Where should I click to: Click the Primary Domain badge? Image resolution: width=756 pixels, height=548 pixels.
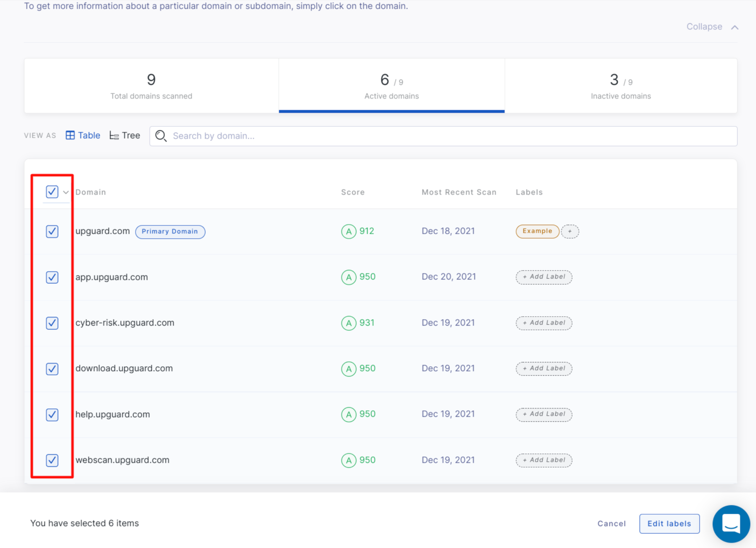point(170,232)
